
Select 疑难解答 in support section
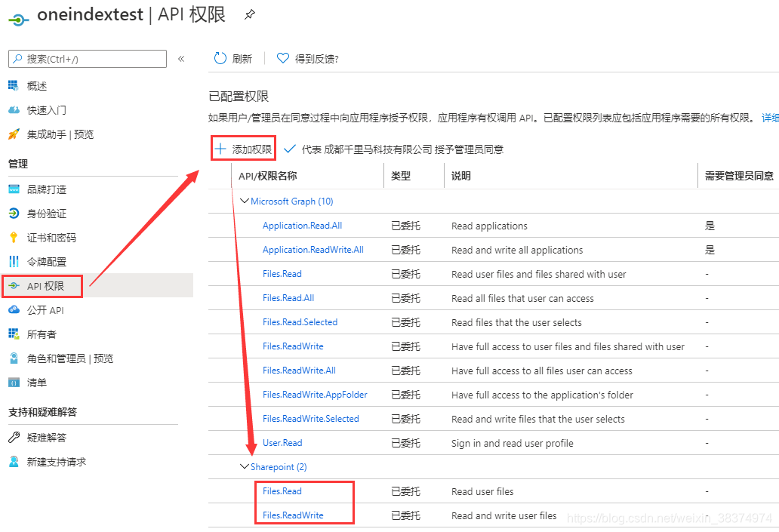[x=47, y=438]
